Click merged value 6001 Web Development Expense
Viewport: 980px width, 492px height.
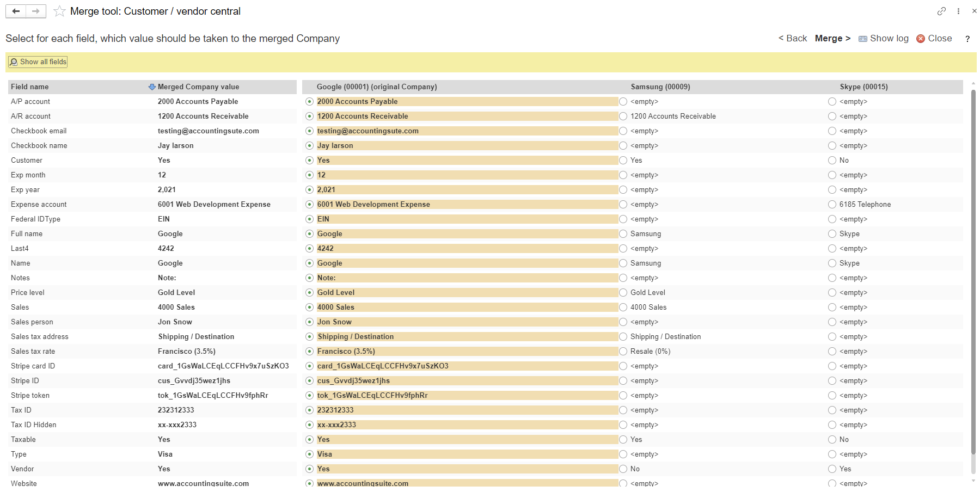pos(214,205)
